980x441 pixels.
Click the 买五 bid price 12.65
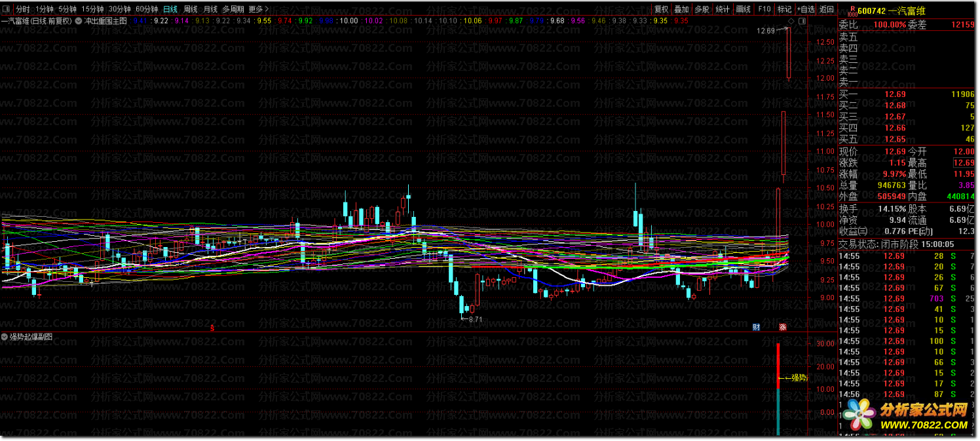tap(895, 139)
